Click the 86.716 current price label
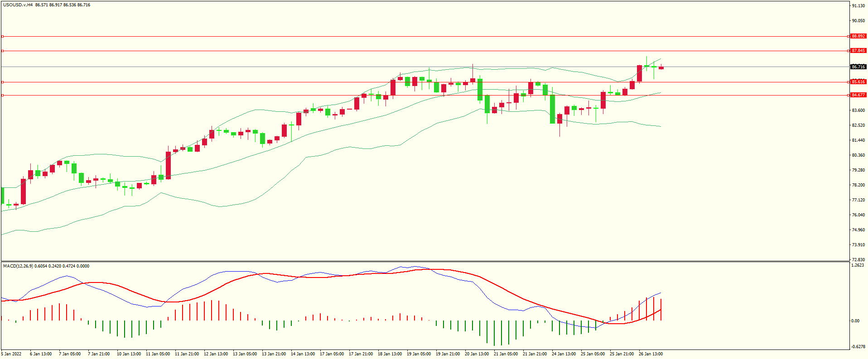The height and width of the screenshot is (359, 868). [x=858, y=67]
